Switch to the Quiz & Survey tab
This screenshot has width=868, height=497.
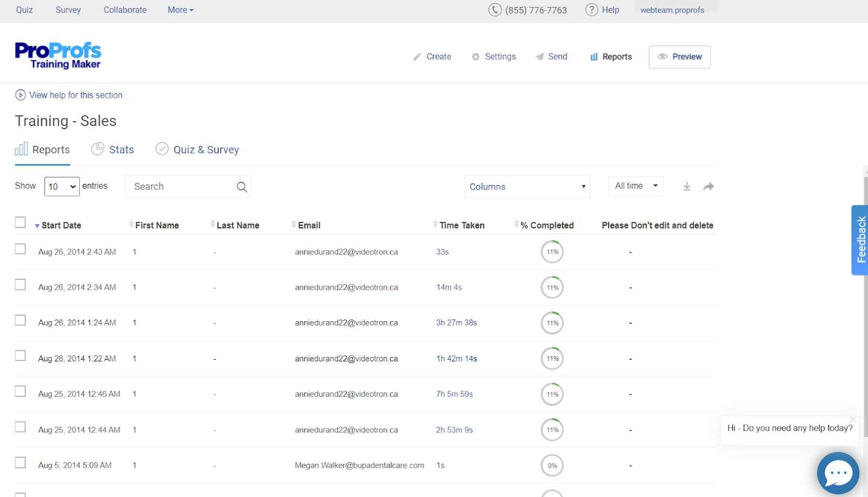tap(197, 149)
